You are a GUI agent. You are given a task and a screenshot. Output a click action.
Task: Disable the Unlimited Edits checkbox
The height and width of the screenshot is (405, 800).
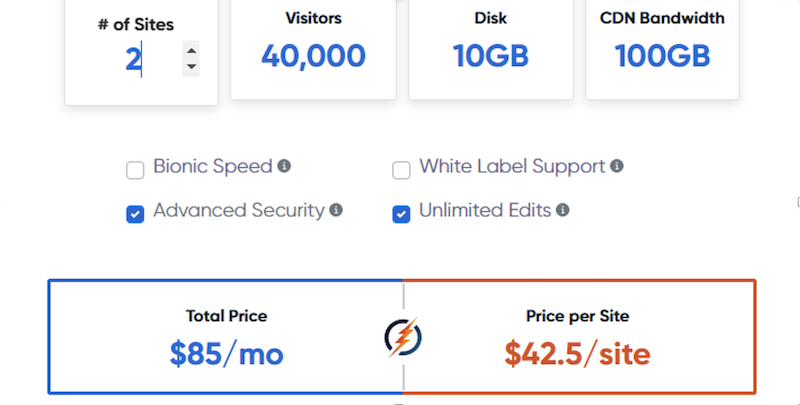401,214
